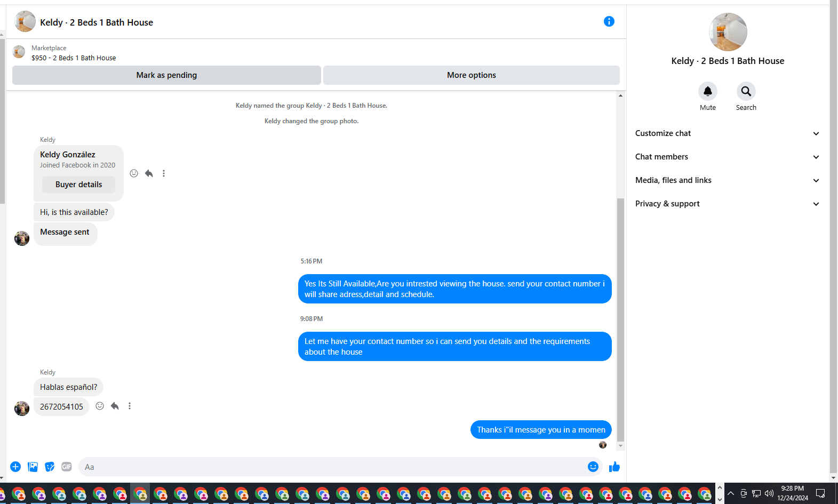Screen dimensions: 838x504
Task: Click the Meet Now tray icon
Action: coord(744,493)
